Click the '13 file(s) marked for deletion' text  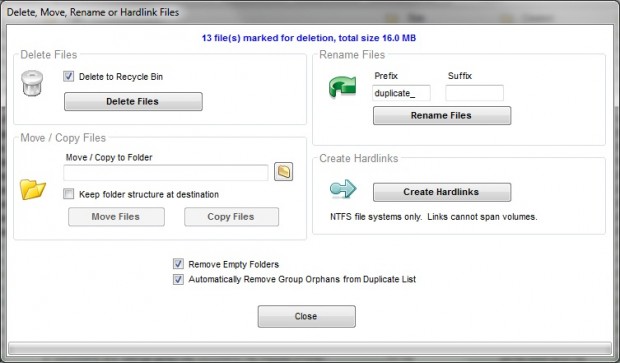[309, 38]
